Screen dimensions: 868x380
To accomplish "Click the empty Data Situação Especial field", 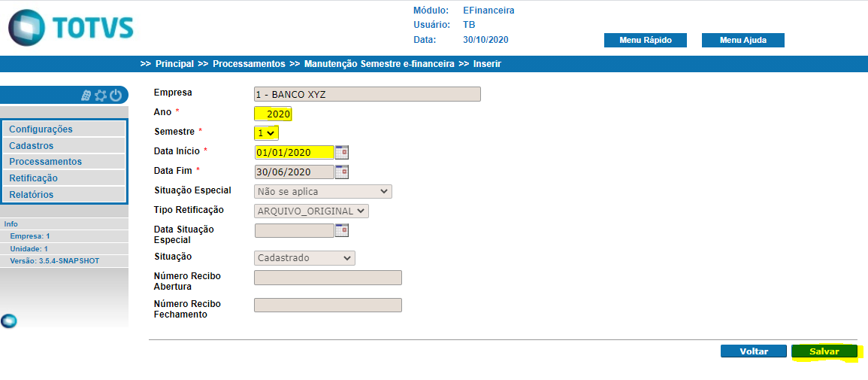I will point(295,230).
